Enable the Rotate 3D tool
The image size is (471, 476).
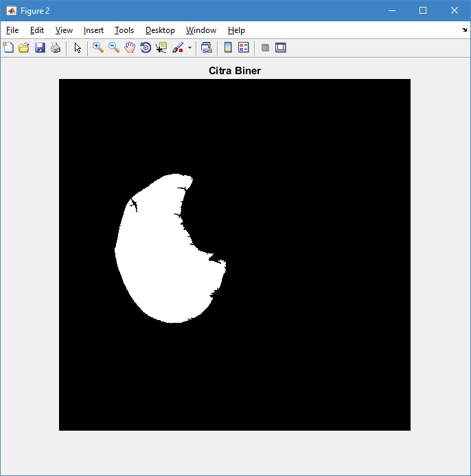pos(146,47)
